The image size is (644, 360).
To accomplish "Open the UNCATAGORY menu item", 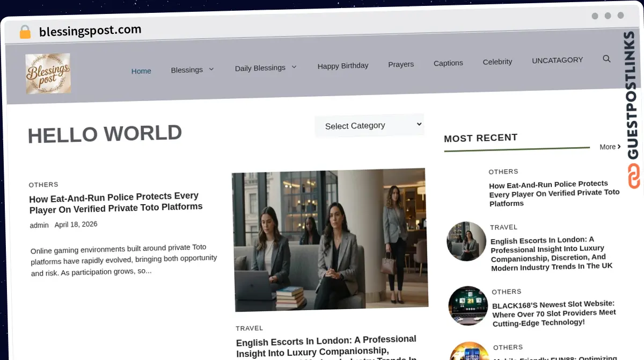I will [557, 60].
